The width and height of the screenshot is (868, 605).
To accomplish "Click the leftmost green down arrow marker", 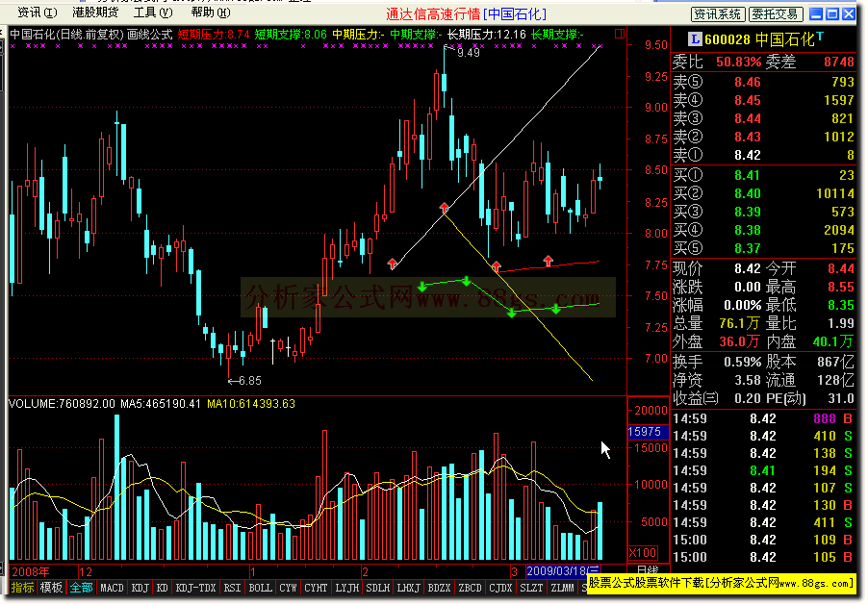I will tap(422, 287).
